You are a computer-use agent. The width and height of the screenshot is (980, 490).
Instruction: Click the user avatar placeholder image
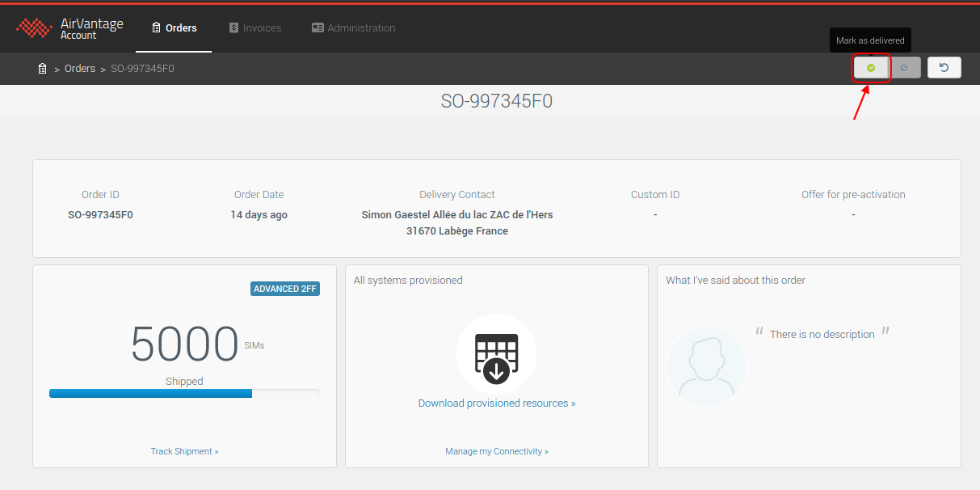coord(706,366)
